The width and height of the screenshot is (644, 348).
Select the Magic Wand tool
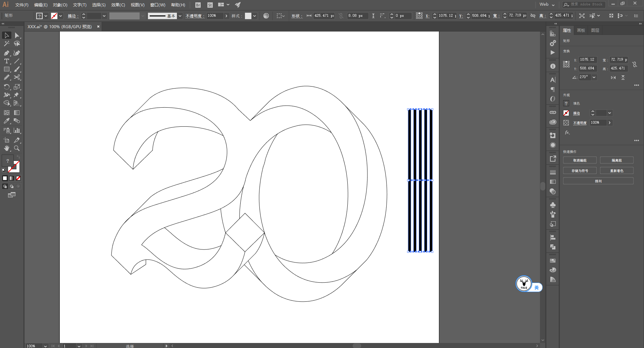click(7, 44)
